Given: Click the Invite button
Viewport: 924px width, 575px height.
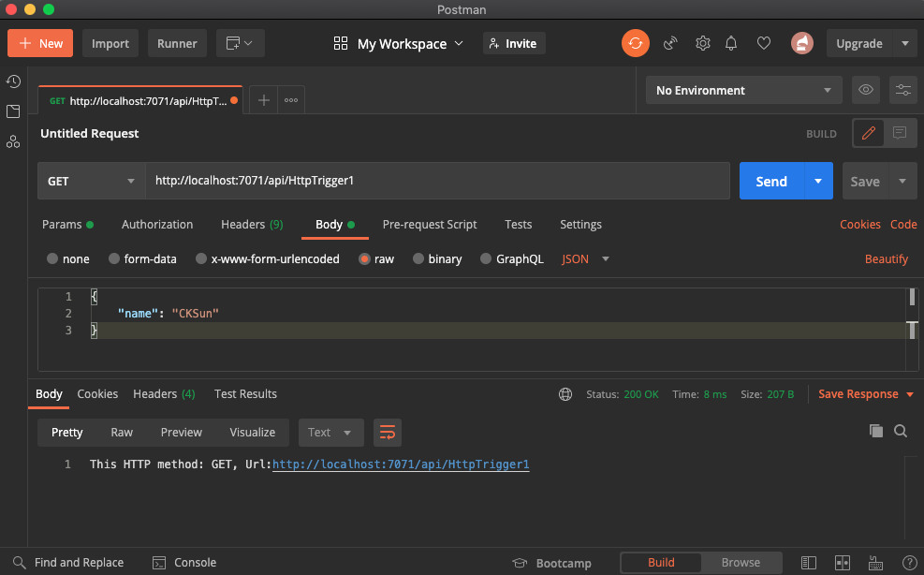Looking at the screenshot, I should [x=514, y=43].
